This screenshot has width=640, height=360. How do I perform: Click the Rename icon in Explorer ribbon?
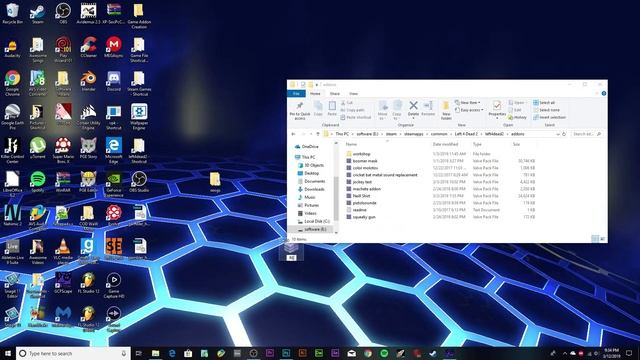click(428, 109)
